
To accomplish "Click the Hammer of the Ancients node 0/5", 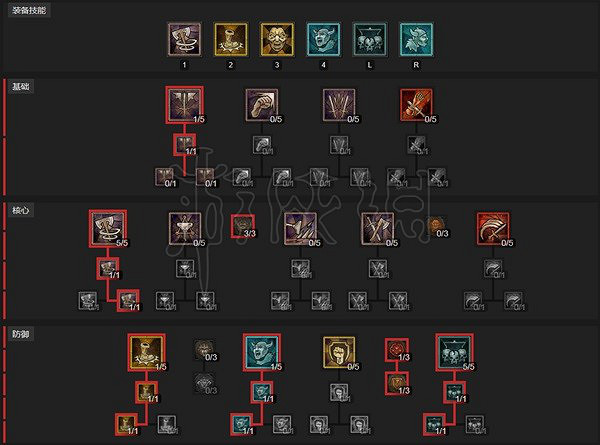I will click(185, 228).
